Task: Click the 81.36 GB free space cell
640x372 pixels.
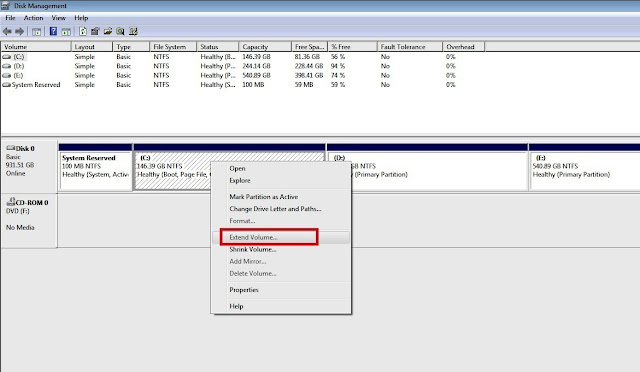Action: (x=307, y=57)
